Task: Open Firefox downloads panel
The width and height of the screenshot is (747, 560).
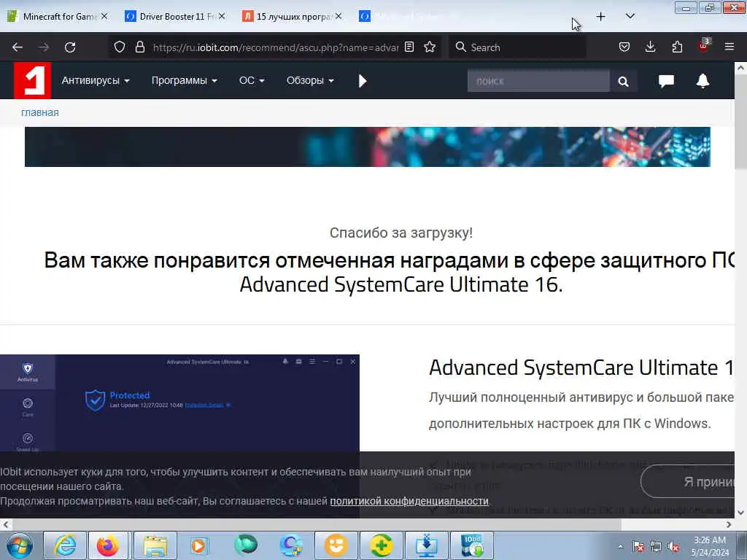Action: point(650,47)
